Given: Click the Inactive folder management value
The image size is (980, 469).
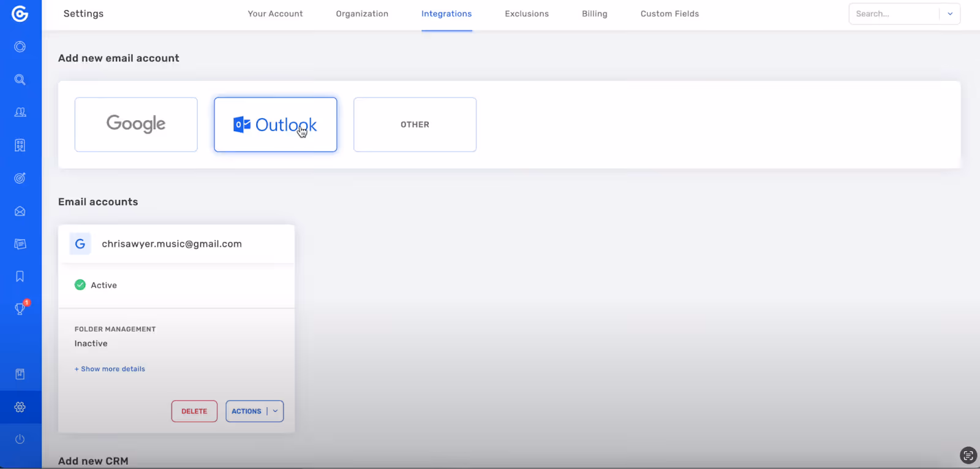Looking at the screenshot, I should tap(91, 343).
